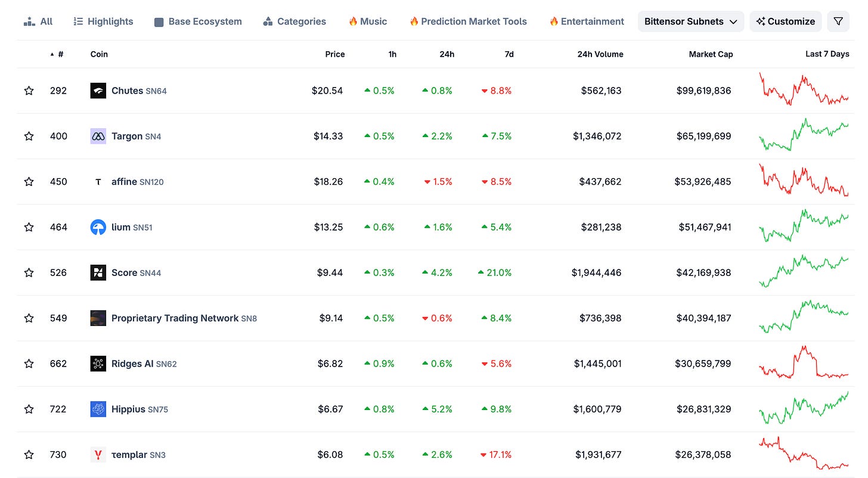Toggle the Ridges AI favorite star

[x=29, y=364]
